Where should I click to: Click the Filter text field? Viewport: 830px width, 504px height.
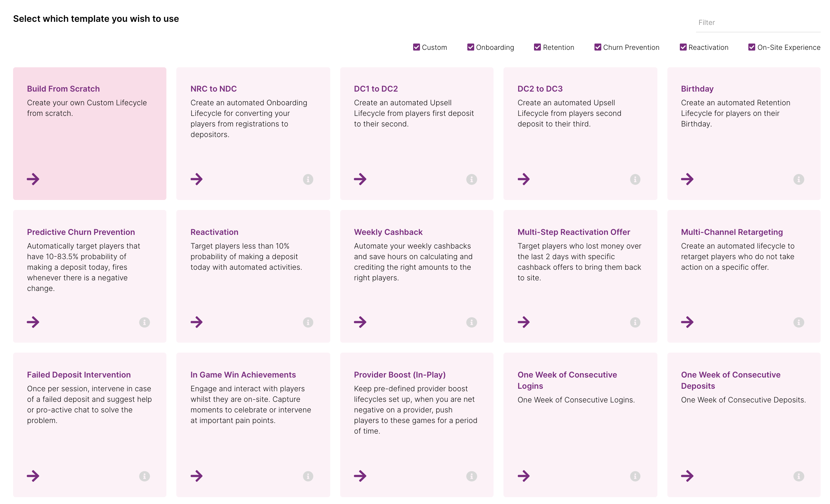tap(758, 22)
